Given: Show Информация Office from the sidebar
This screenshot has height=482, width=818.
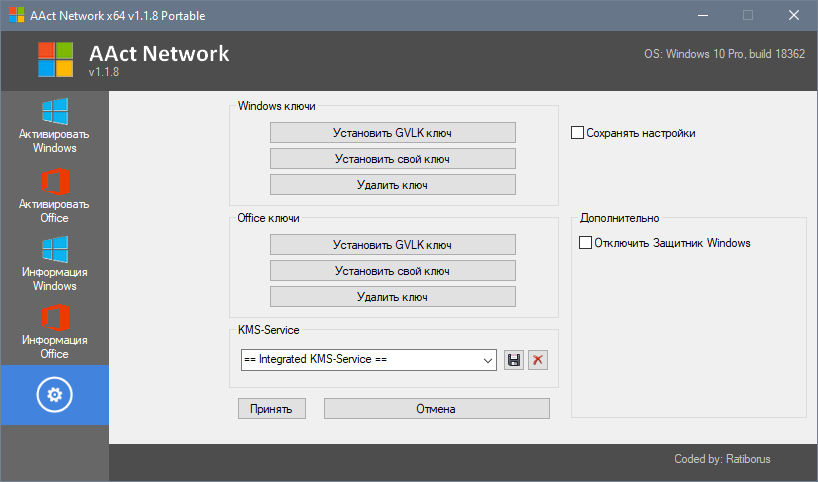Looking at the screenshot, I should pyautogui.click(x=54, y=332).
